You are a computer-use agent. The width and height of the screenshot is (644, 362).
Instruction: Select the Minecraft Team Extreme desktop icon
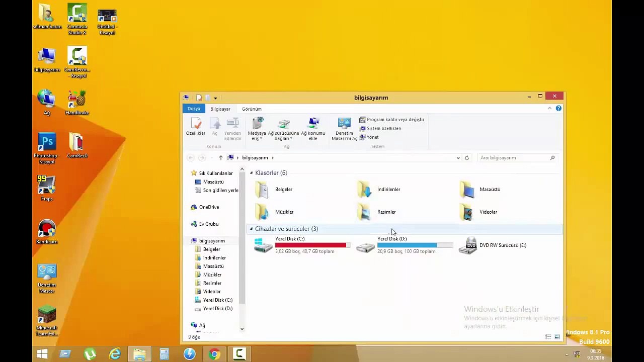coord(47,321)
